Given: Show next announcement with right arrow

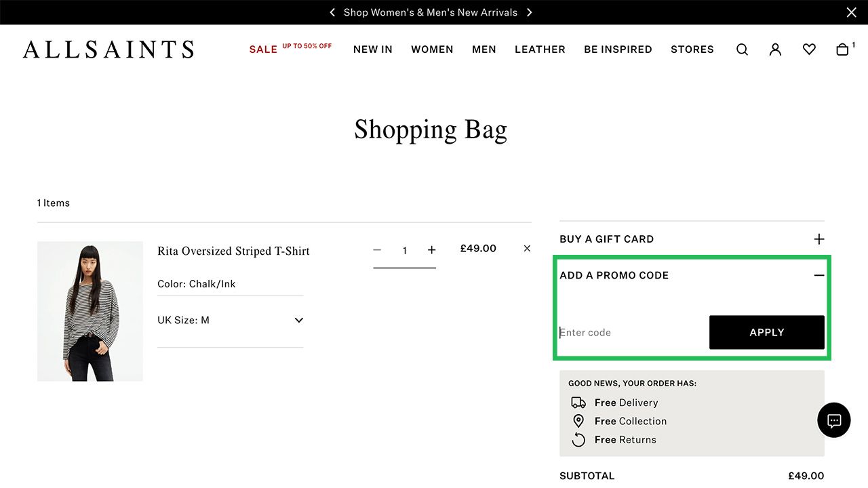Looking at the screenshot, I should click(530, 12).
